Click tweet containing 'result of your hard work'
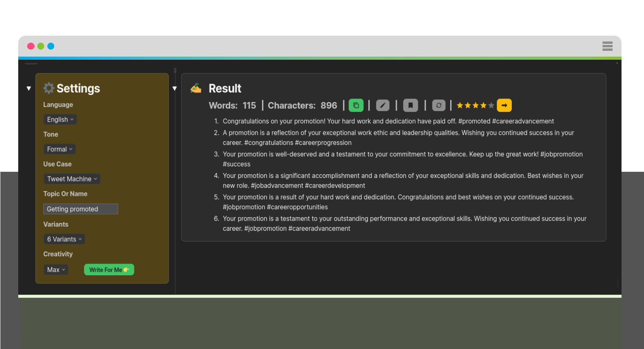This screenshot has height=349, width=644. tap(398, 202)
